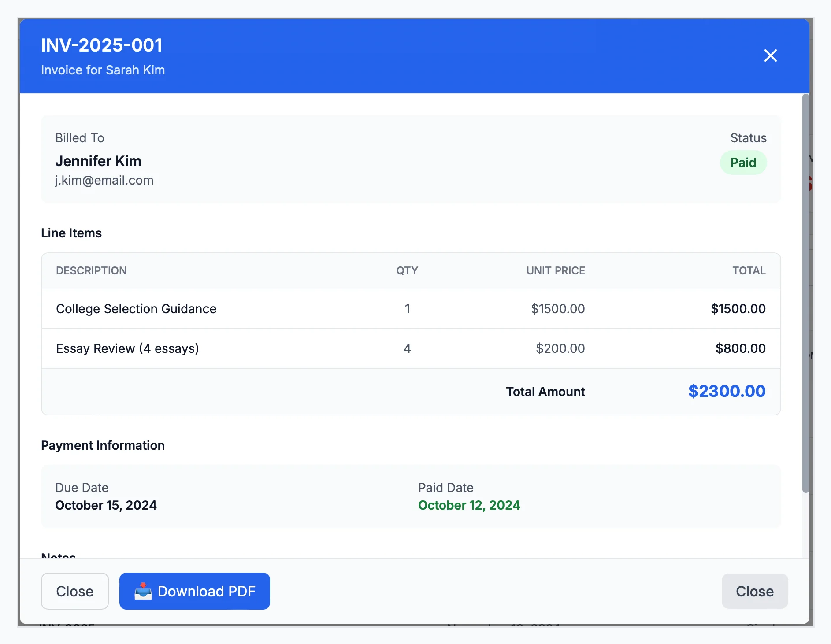Screen dimensions: 831x644
Task: Select the email j.kim@email.com
Action: pyautogui.click(x=104, y=180)
